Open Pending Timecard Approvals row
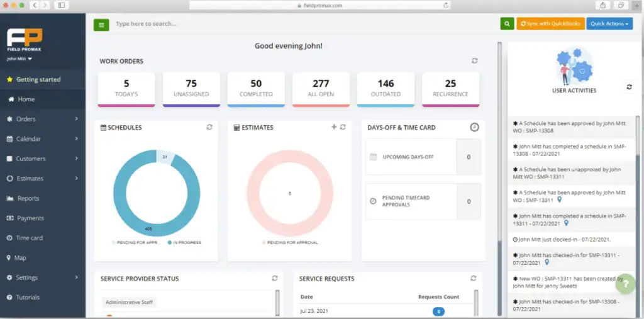This screenshot has height=319, width=644. coord(423,201)
